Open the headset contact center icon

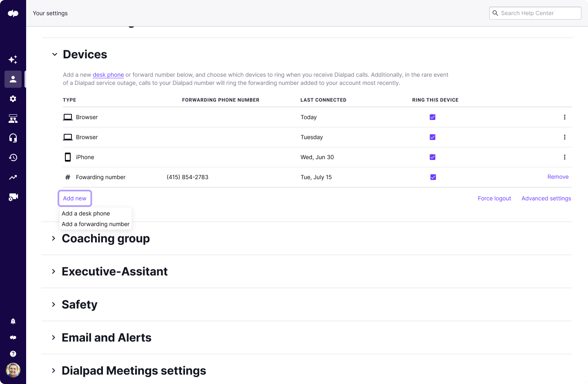[x=13, y=138]
